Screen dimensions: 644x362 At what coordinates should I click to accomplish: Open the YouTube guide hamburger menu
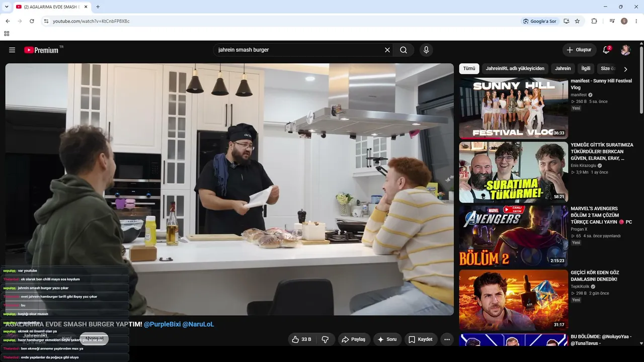pyautogui.click(x=12, y=50)
